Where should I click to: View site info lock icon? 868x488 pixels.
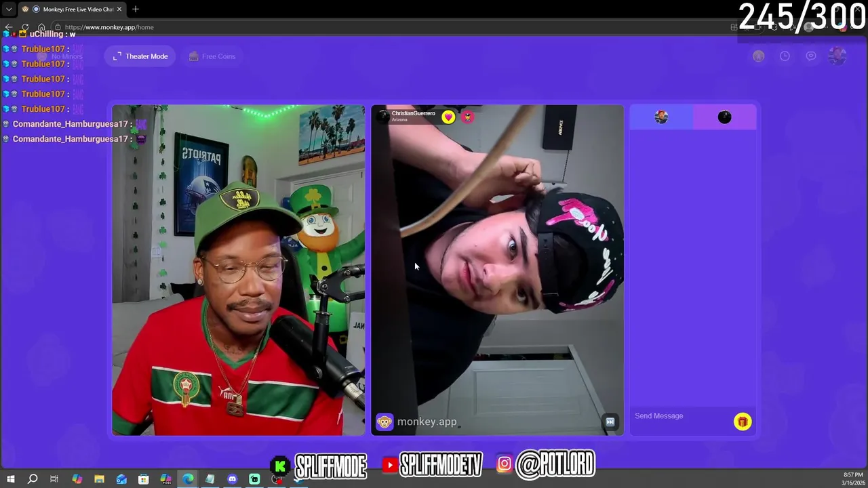click(x=58, y=27)
